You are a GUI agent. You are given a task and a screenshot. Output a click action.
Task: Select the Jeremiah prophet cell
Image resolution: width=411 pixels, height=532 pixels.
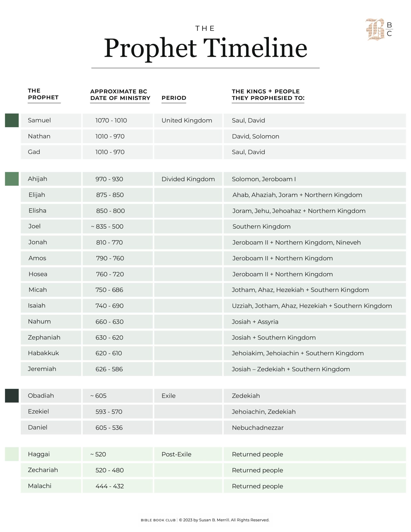[51, 369]
